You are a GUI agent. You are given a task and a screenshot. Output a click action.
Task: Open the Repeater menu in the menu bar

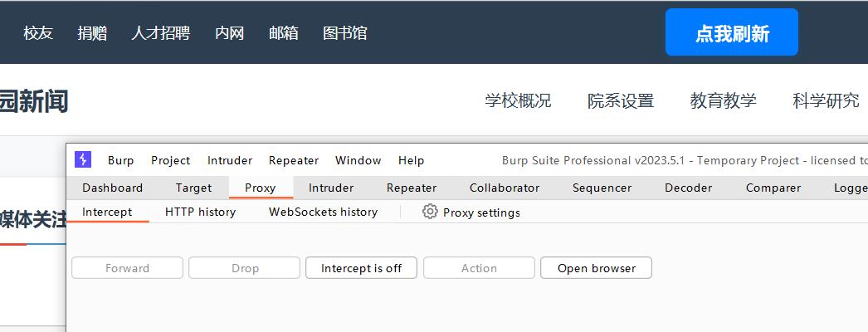tap(294, 160)
